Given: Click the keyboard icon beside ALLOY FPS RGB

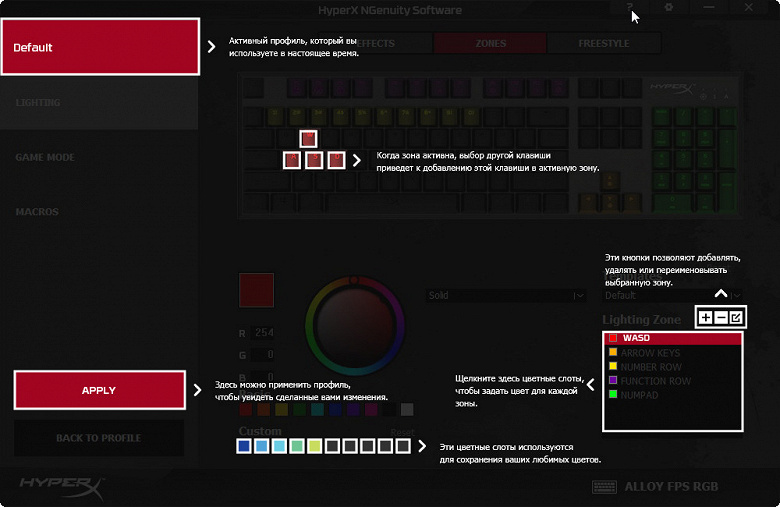Looking at the screenshot, I should point(604,487).
